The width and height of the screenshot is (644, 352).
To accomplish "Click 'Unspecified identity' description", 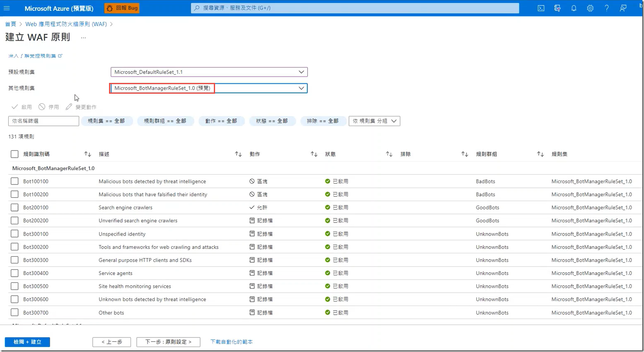I will pyautogui.click(x=122, y=234).
